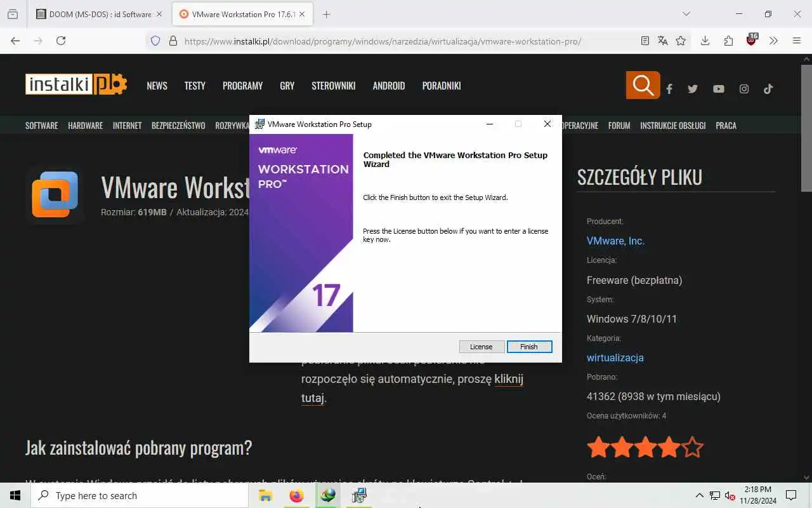Open the volume tray icon
The width and height of the screenshot is (812, 508).
pos(730,496)
